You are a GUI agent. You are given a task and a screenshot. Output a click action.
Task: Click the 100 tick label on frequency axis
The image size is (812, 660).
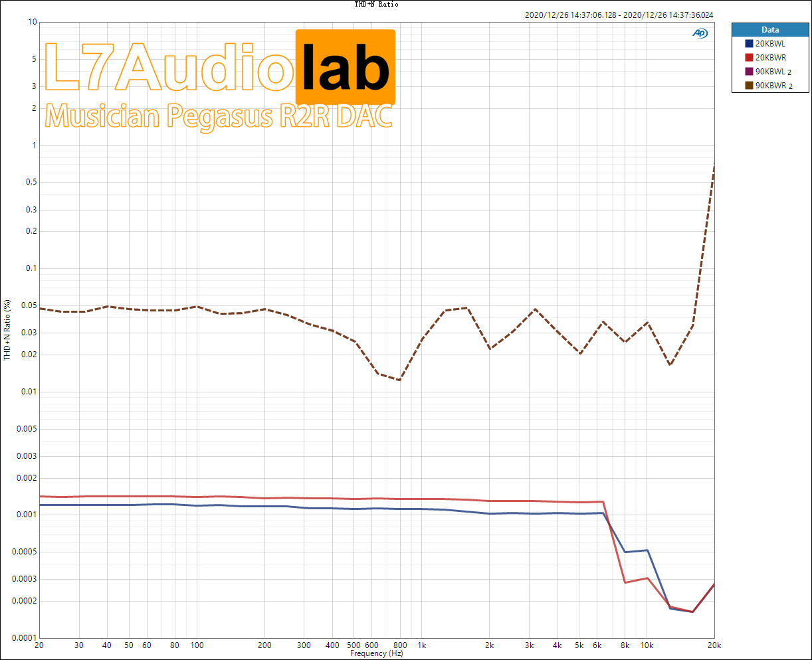click(197, 645)
